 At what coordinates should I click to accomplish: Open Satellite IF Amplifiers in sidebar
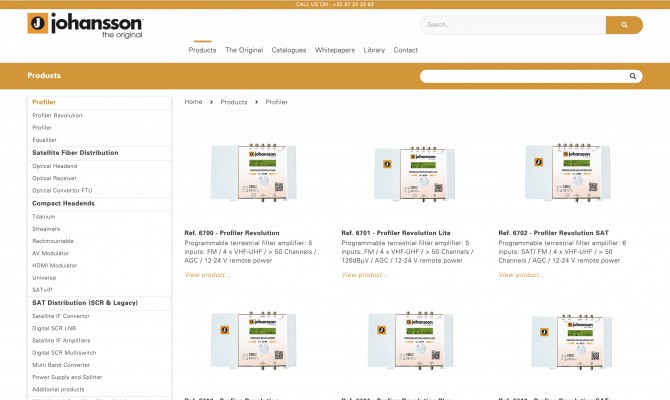[61, 340]
